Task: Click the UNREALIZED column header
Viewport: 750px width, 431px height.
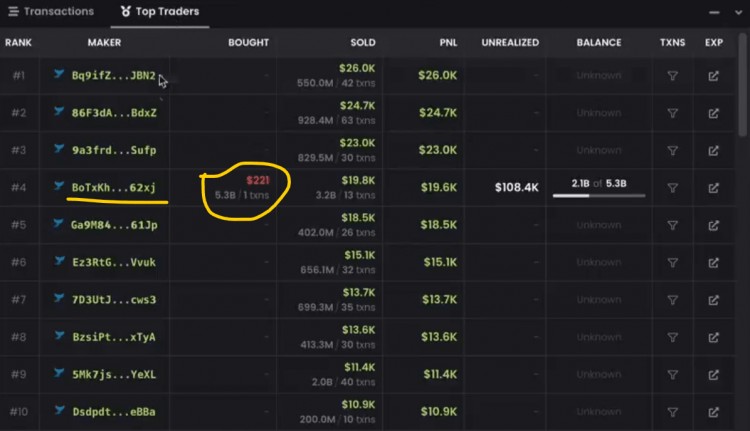Action: click(510, 43)
